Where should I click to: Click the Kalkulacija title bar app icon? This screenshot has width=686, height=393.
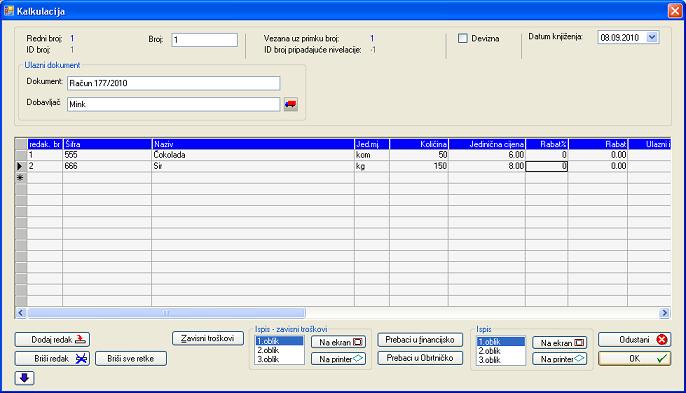tap(9, 11)
